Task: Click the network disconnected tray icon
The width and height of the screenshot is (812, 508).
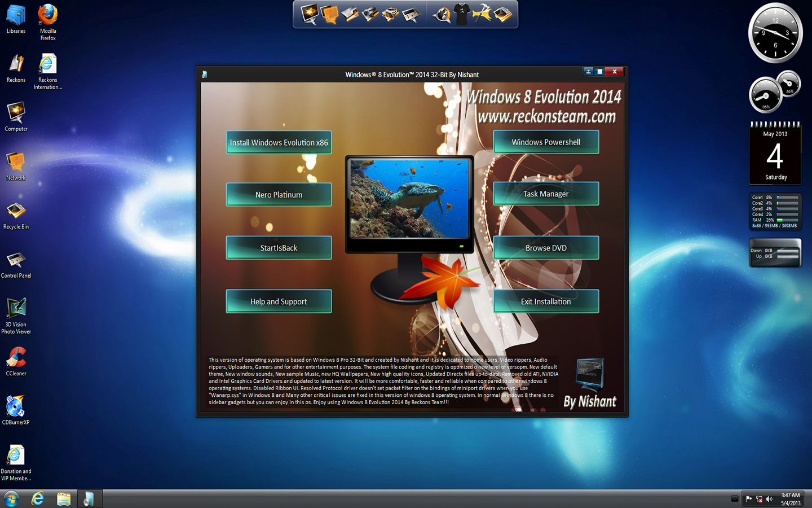Action: 759,499
